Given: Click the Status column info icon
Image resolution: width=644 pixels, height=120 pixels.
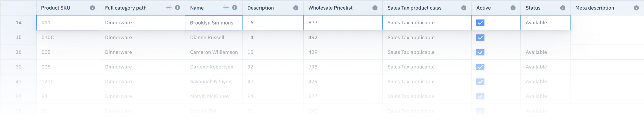Looking at the screenshot, I should [562, 8].
